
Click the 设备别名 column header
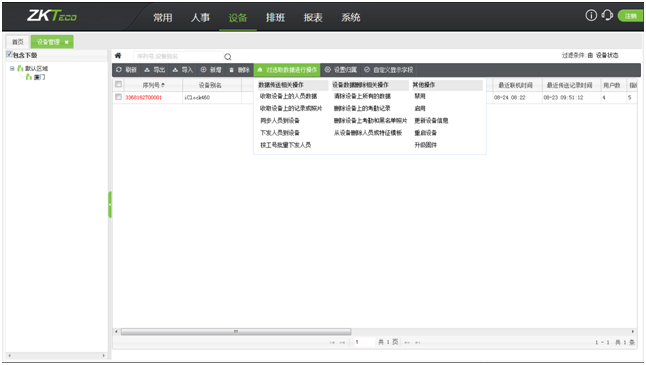click(x=210, y=85)
